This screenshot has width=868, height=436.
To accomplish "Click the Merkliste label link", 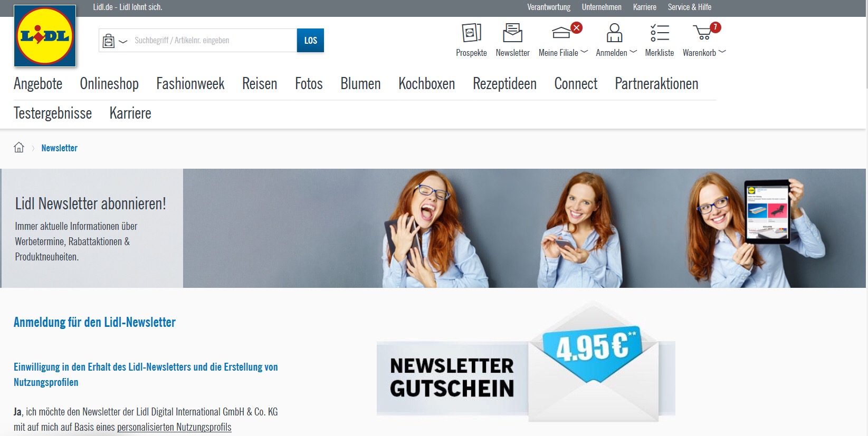I will [x=660, y=53].
